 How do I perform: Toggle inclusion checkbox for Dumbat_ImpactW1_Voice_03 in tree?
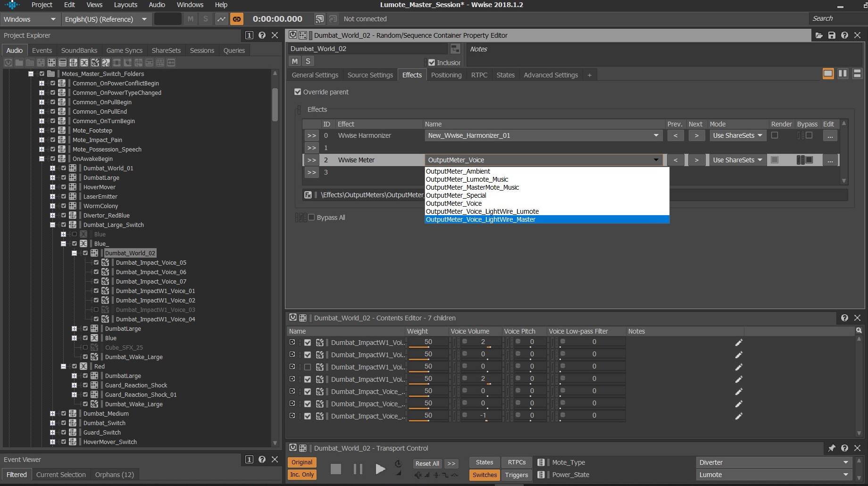click(x=96, y=310)
